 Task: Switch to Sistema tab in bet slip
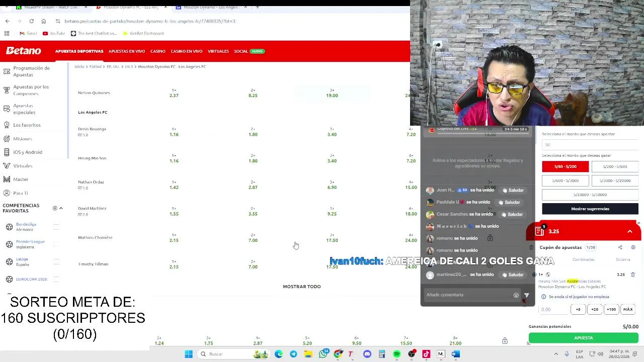(x=623, y=259)
